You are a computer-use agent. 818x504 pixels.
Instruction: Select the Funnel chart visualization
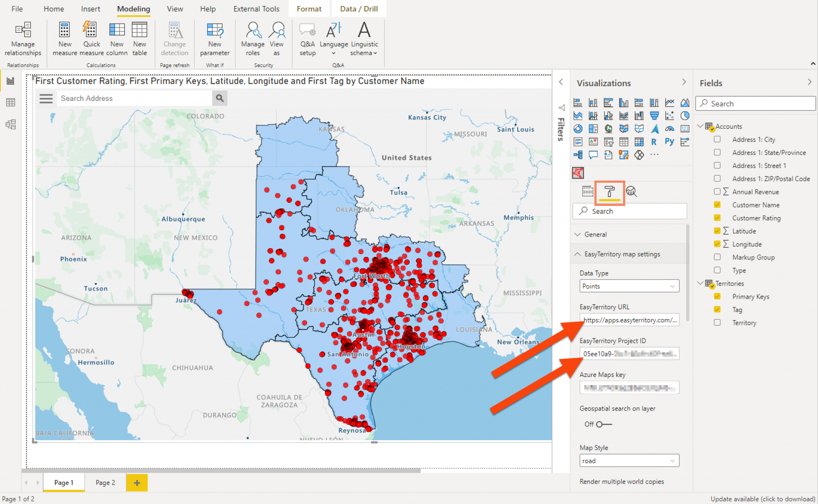coord(654,116)
